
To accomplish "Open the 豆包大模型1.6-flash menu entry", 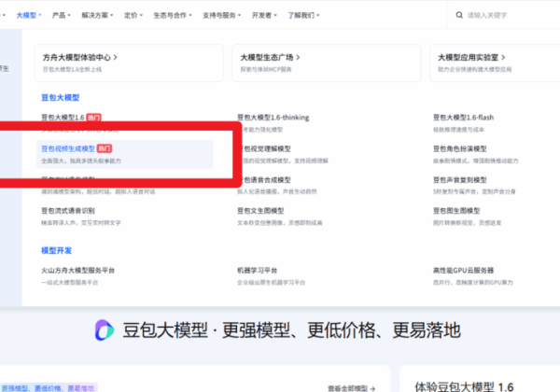I will point(463,118).
